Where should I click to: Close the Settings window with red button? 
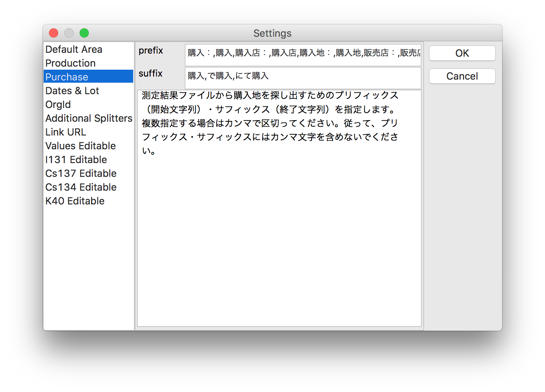[54, 33]
